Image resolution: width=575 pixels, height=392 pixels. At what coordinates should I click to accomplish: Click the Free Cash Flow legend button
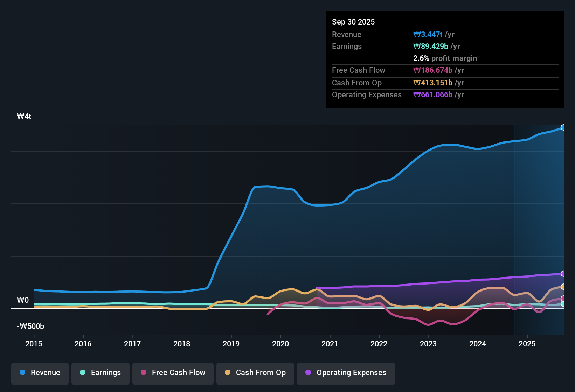(x=173, y=373)
